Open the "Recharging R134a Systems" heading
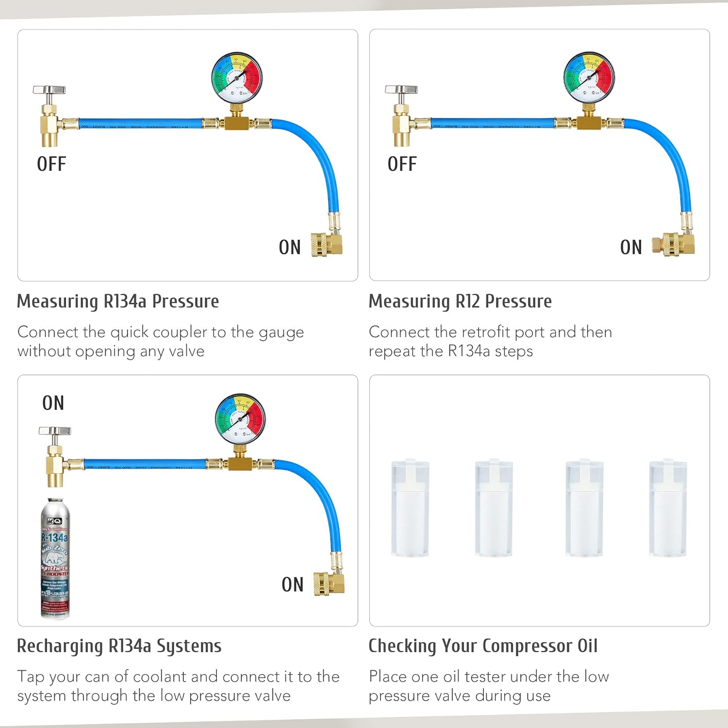Screen dimensions: 728x728 pos(119,646)
